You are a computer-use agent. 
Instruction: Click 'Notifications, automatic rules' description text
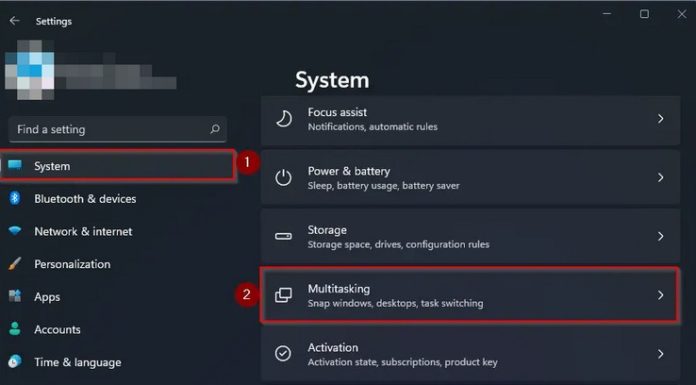372,127
